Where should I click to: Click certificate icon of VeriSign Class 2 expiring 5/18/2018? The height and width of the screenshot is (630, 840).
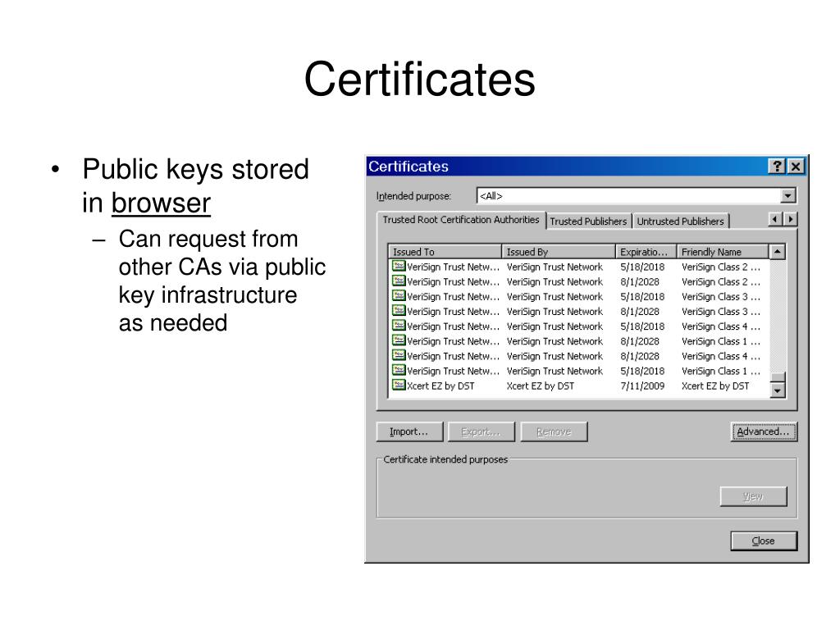pos(398,266)
